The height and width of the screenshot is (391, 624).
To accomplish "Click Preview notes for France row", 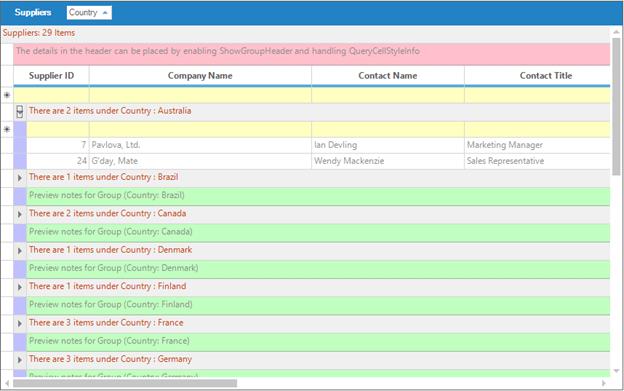I will (318, 341).
